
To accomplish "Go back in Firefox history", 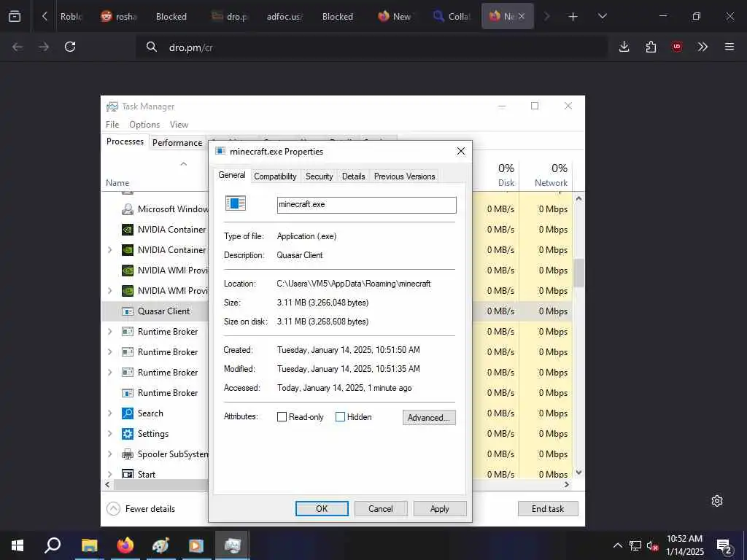I will coord(18,47).
